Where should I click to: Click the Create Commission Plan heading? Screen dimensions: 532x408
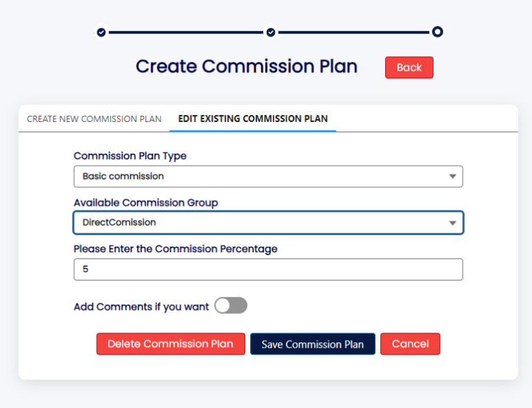(x=247, y=66)
